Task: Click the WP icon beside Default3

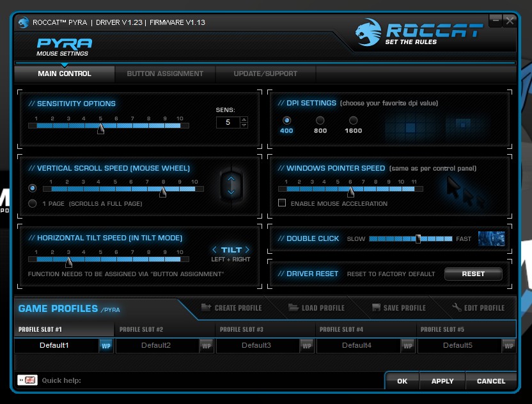Action: coord(306,346)
